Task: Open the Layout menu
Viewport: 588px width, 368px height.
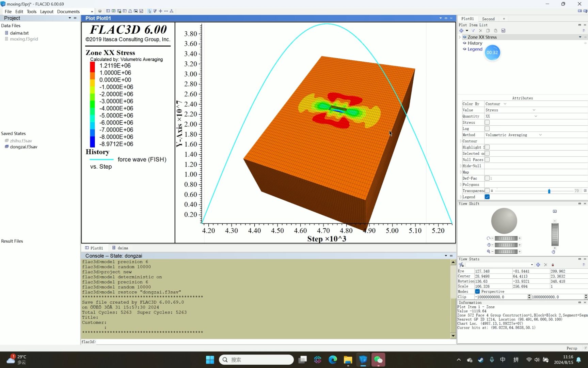Action: (47, 11)
